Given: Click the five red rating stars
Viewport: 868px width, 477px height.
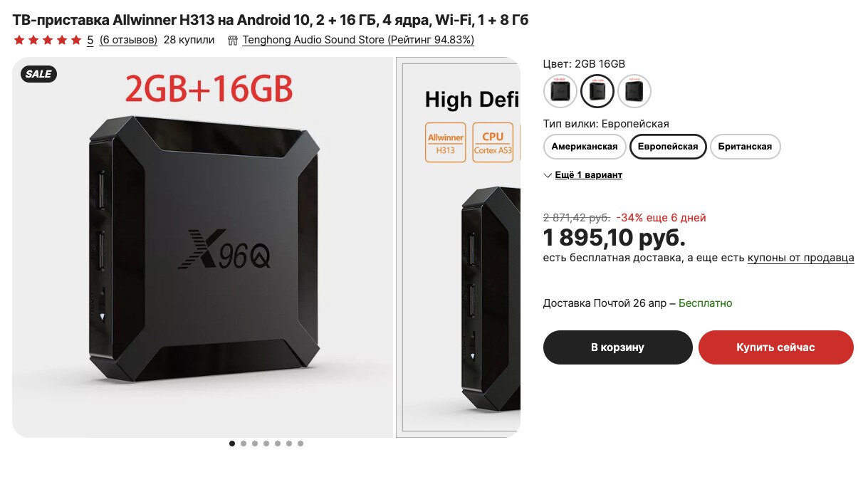Looking at the screenshot, I should click(x=47, y=40).
